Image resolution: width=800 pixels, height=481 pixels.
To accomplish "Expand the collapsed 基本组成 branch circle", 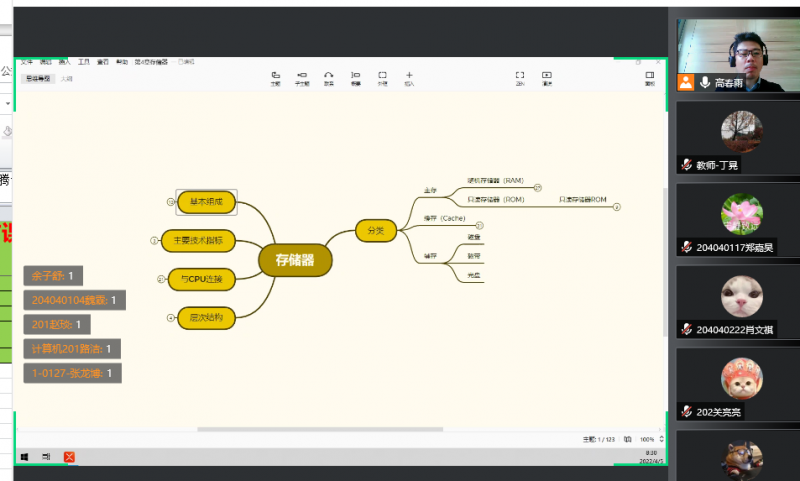I will [171, 202].
